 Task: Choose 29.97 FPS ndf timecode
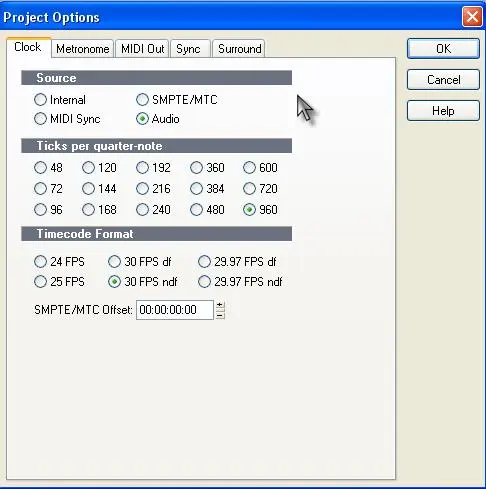point(204,282)
